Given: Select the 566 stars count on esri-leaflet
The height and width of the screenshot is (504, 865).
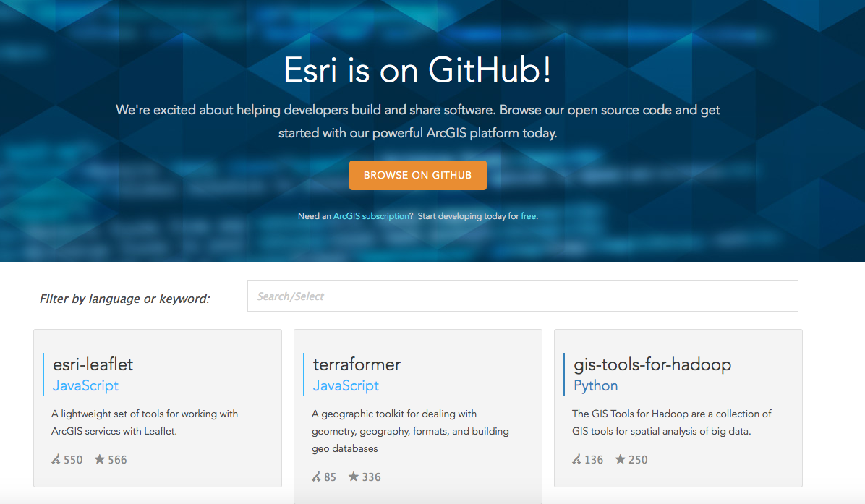Looking at the screenshot, I should 117,460.
